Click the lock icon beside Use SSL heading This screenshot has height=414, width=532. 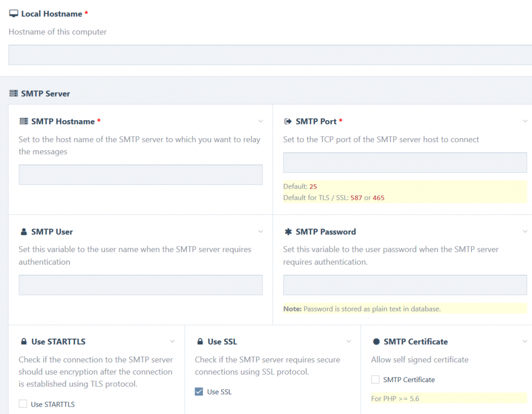pos(200,342)
